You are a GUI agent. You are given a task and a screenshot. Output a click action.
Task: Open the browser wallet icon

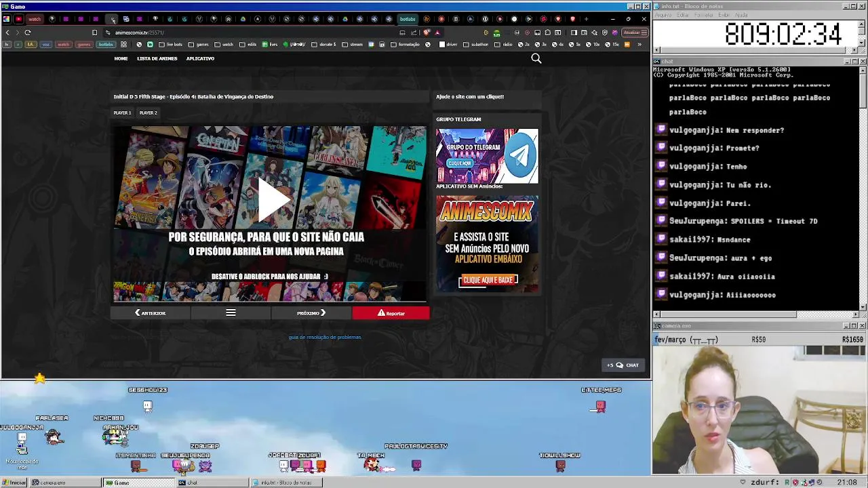click(x=584, y=33)
